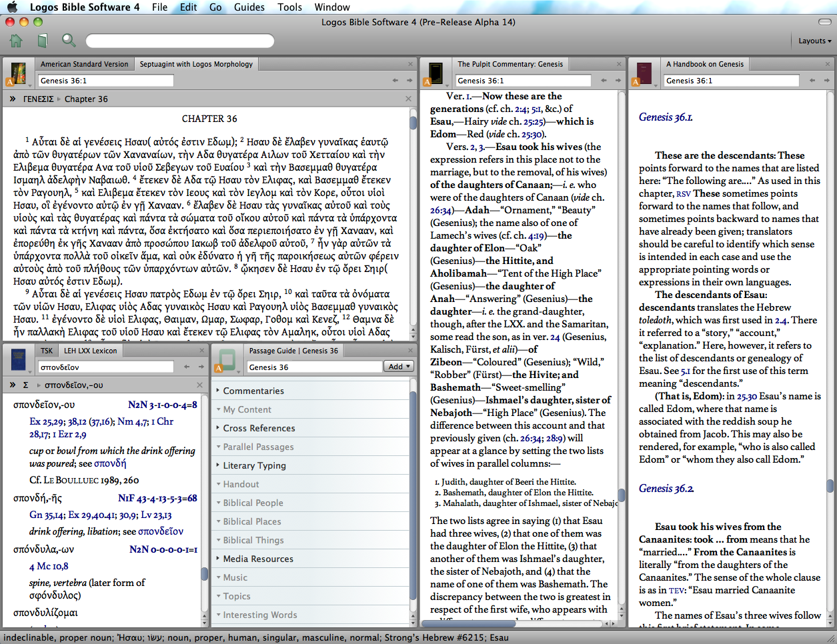
Task: Go forward in Pulpit Commentary panel history
Action: [x=618, y=81]
